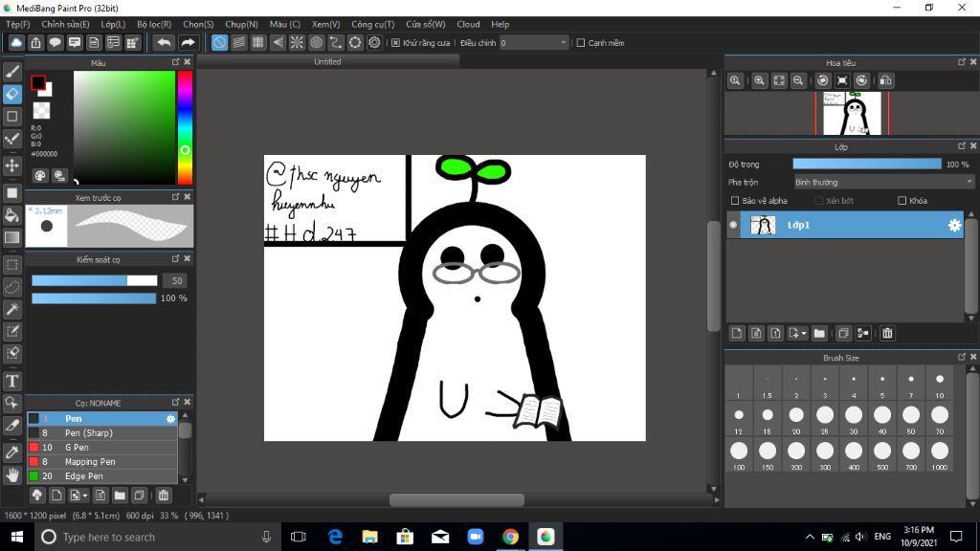Select the Eraser tool
This screenshot has height=551, width=980.
pos(11,95)
